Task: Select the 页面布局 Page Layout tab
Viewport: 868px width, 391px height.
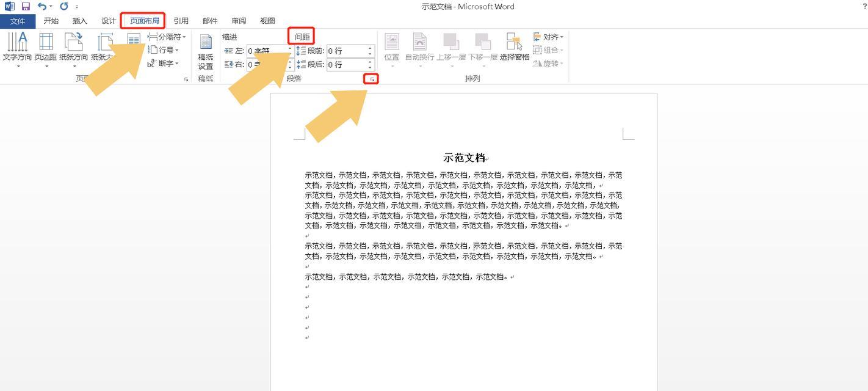Action: click(144, 21)
